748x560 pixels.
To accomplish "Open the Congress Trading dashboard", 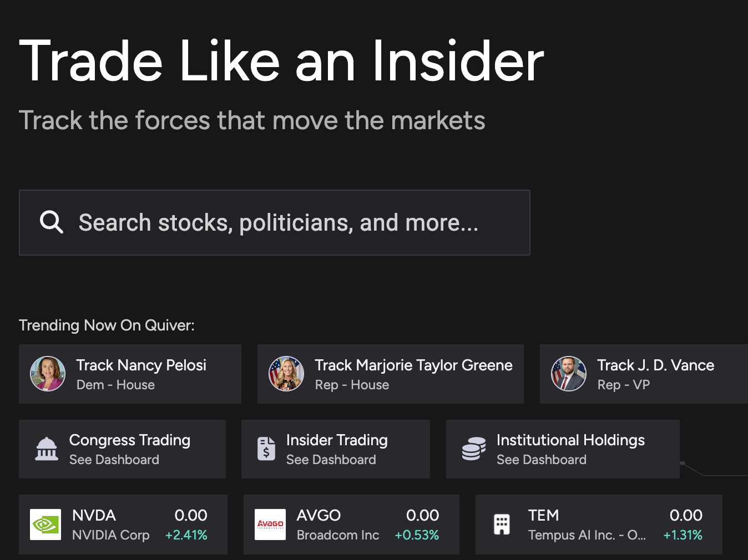I will pos(123,449).
